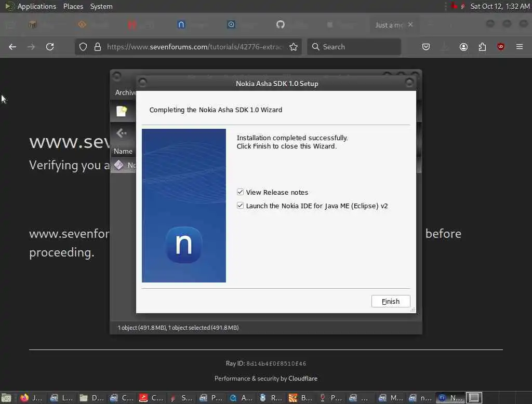Viewport: 532px width, 404px height.
Task: Open Pocket save icon in toolbar
Action: point(426,47)
